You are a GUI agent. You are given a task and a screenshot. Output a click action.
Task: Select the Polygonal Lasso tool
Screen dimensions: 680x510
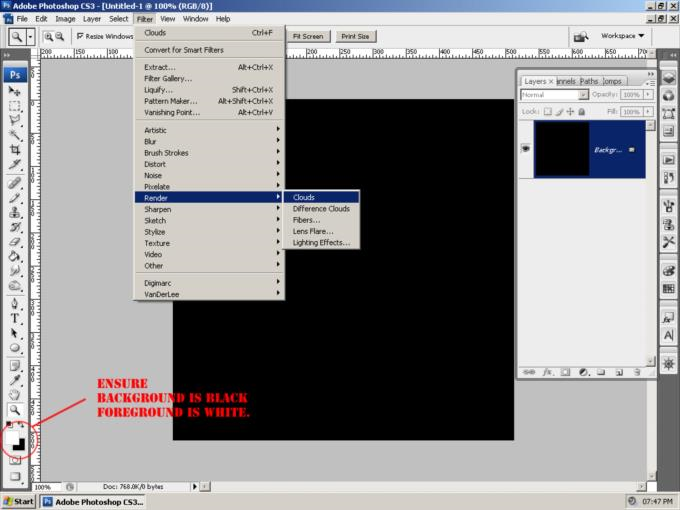tap(15, 120)
